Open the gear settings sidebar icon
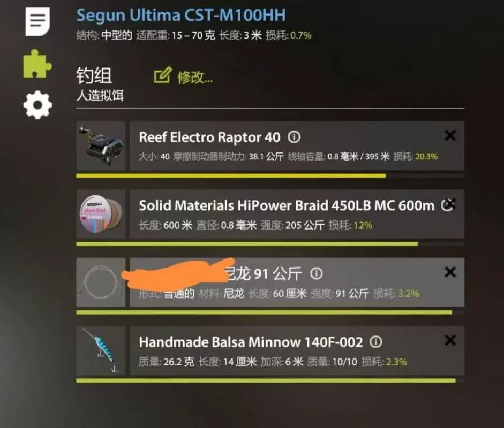 (37, 105)
